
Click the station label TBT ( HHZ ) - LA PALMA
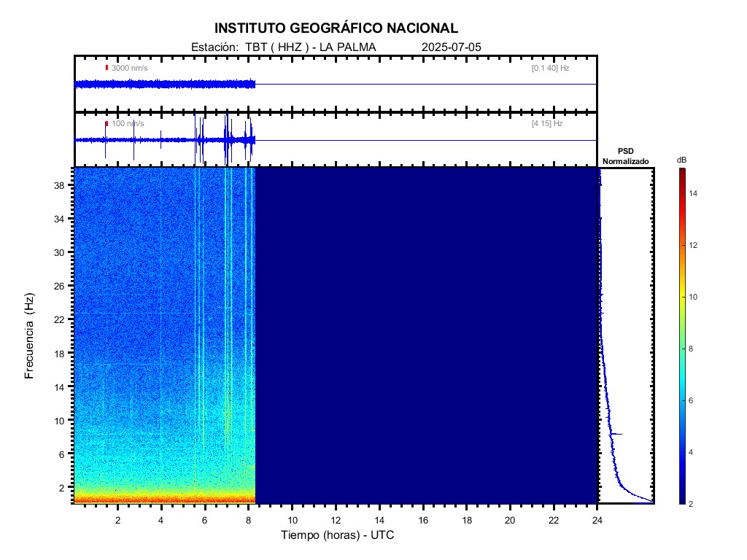(311, 47)
